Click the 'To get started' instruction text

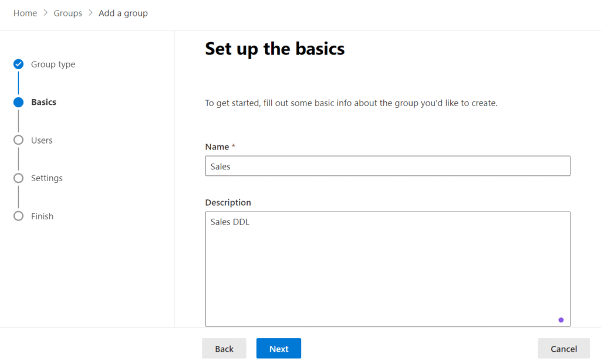(x=351, y=103)
